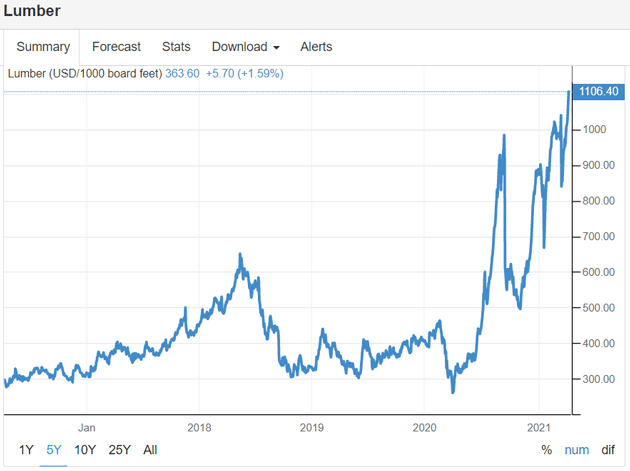
Task: Open the Summary tab
Action: click(x=43, y=47)
